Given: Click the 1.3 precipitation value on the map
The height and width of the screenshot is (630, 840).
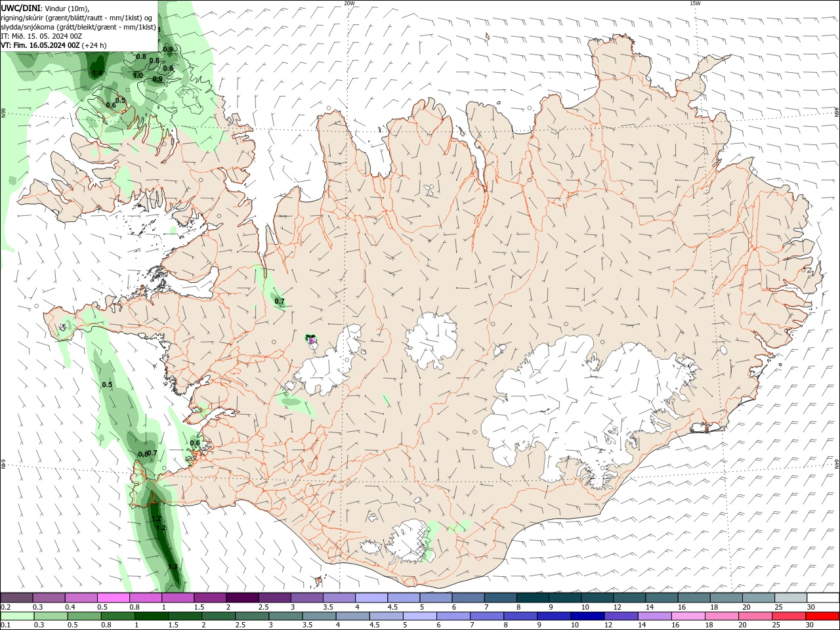Looking at the screenshot, I should [173, 567].
